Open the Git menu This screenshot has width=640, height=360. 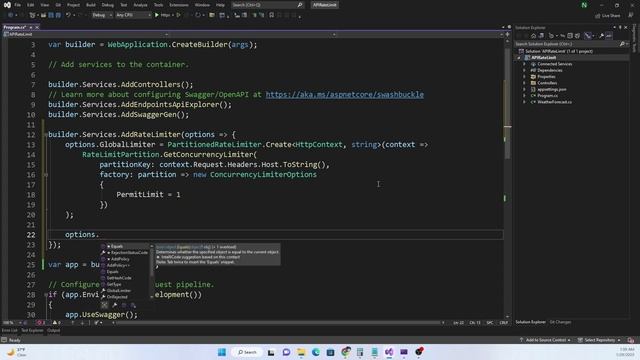[x=58, y=5]
